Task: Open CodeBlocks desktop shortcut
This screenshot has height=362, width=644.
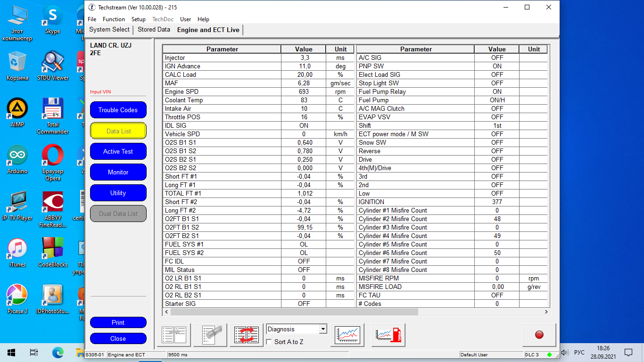Action: tap(53, 252)
